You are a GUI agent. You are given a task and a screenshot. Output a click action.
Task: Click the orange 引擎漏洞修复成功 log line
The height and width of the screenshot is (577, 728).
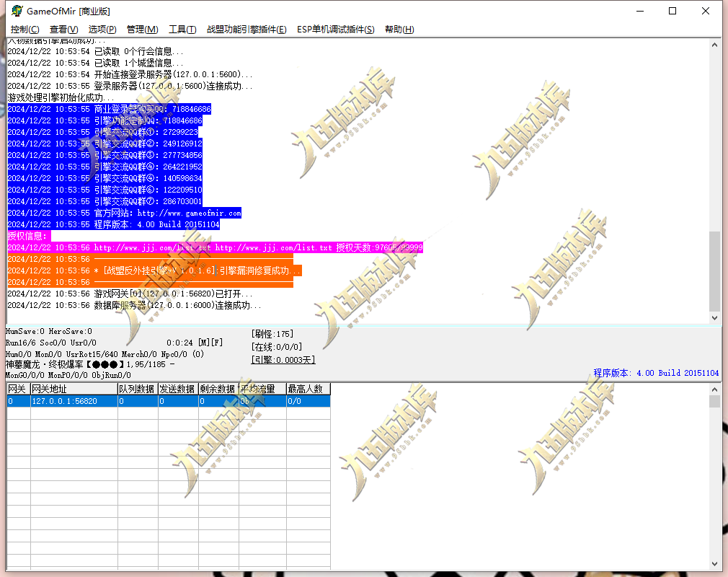[154, 270]
